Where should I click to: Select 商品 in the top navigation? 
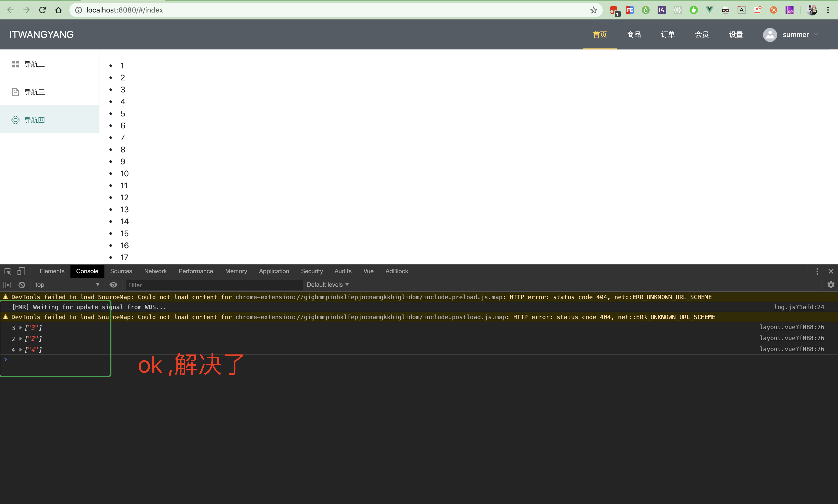634,35
